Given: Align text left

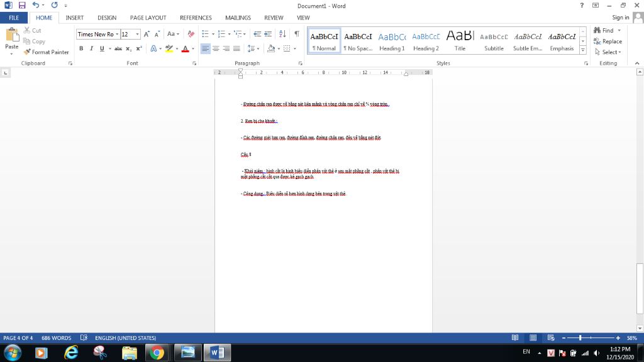Looking at the screenshot, I should (x=206, y=48).
